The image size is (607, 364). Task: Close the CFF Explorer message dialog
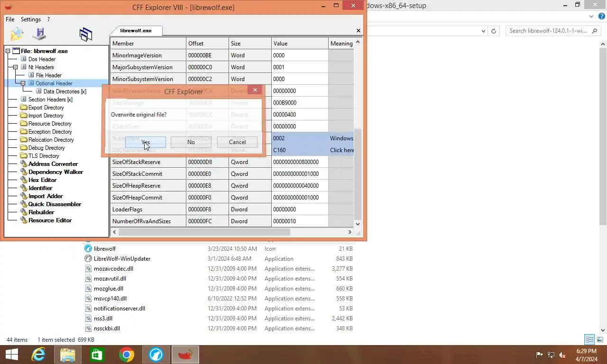(255, 90)
